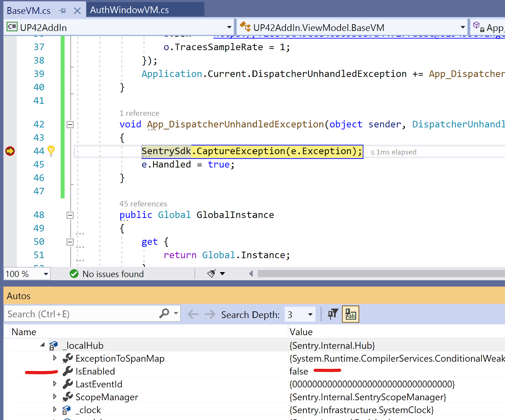Click the 1 reference CodeLens link

pos(139,113)
